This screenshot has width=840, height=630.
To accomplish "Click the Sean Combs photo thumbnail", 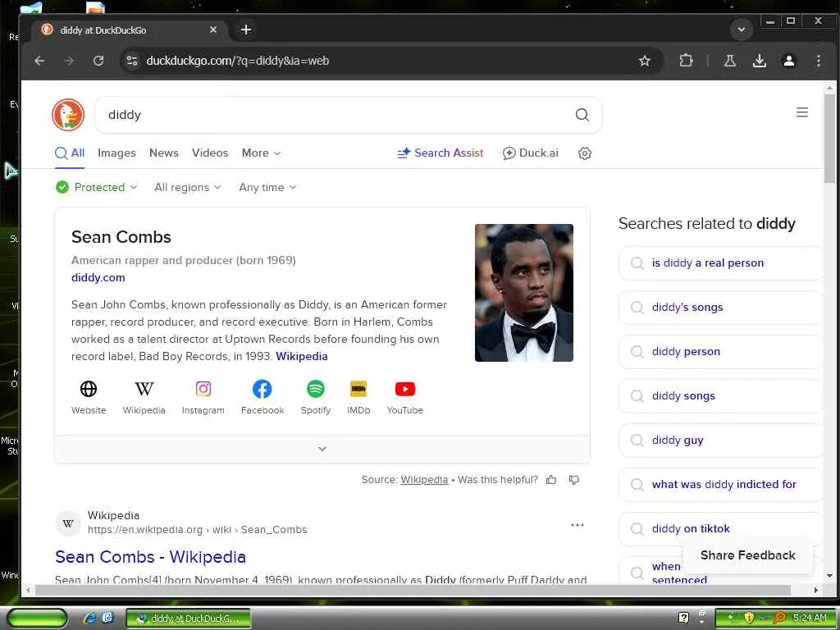I will pyautogui.click(x=524, y=293).
